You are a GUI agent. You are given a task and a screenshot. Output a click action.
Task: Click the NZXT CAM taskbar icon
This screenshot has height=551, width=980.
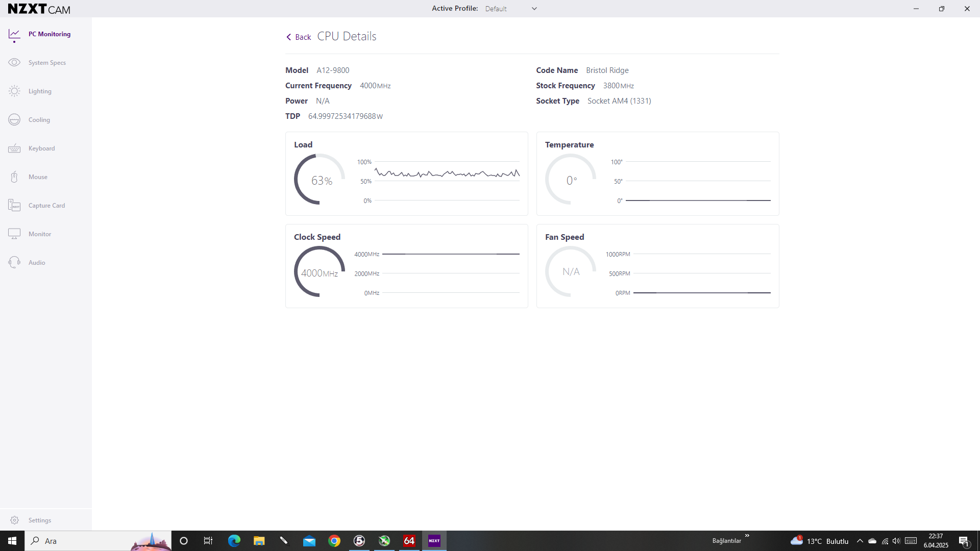(x=434, y=541)
